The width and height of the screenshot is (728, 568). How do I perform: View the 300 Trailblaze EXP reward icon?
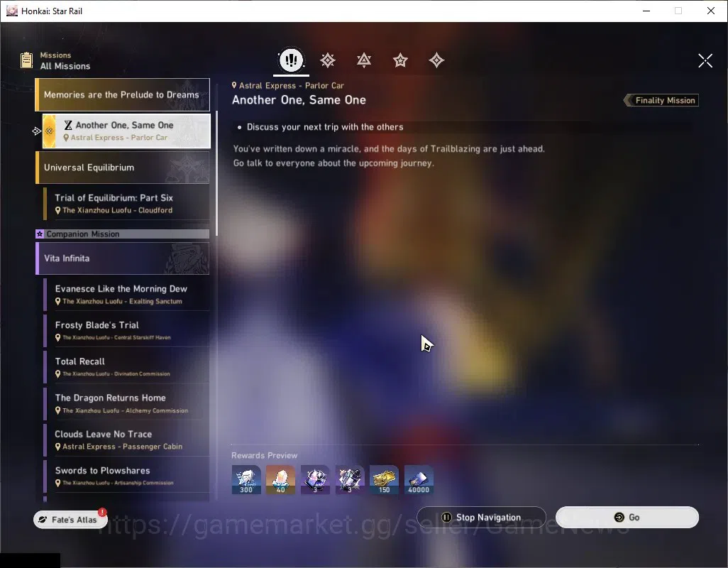click(246, 480)
